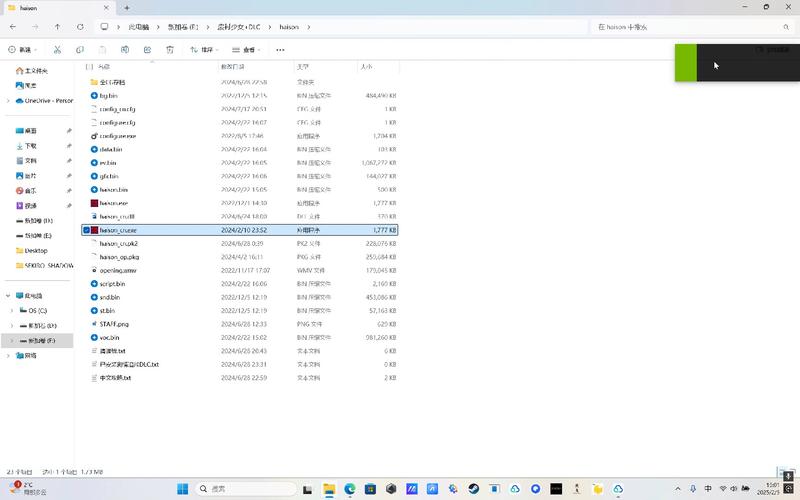Viewport: 800px width, 500px height.
Task: Click the Windows Start button
Action: pyautogui.click(x=182, y=489)
